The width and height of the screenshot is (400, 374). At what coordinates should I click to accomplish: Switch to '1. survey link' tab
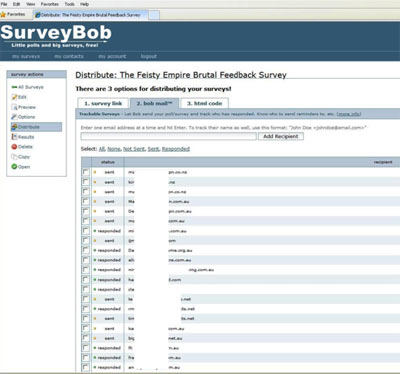pyautogui.click(x=103, y=103)
